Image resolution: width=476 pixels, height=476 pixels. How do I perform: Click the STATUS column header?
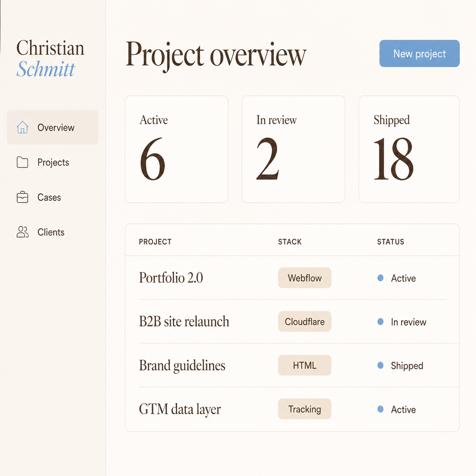pyautogui.click(x=390, y=242)
